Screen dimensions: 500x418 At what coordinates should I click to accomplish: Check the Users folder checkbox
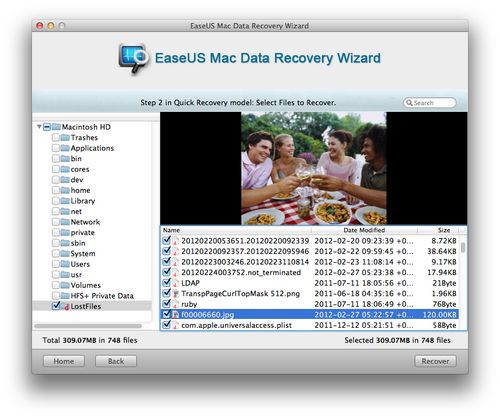click(56, 264)
